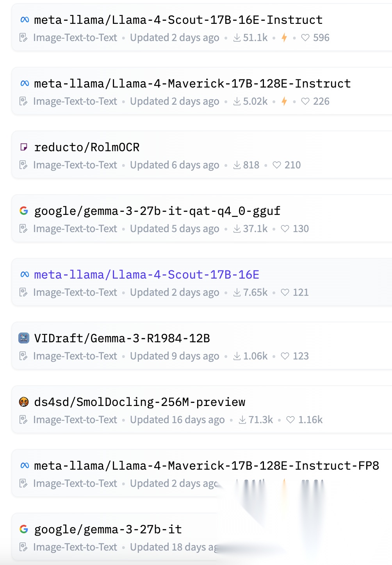Viewport: 392px width, 565px height.
Task: Click heart icon next to 226 likes
Action: pyautogui.click(x=305, y=102)
